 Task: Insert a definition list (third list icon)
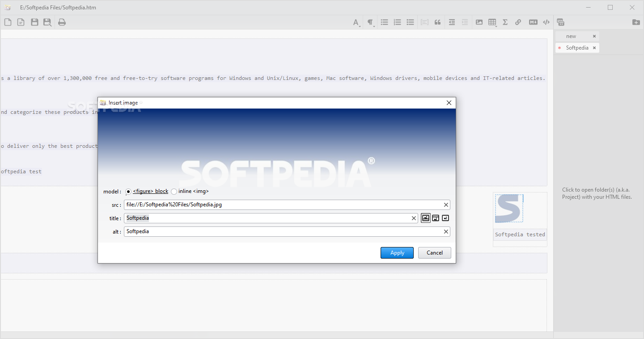(x=410, y=22)
